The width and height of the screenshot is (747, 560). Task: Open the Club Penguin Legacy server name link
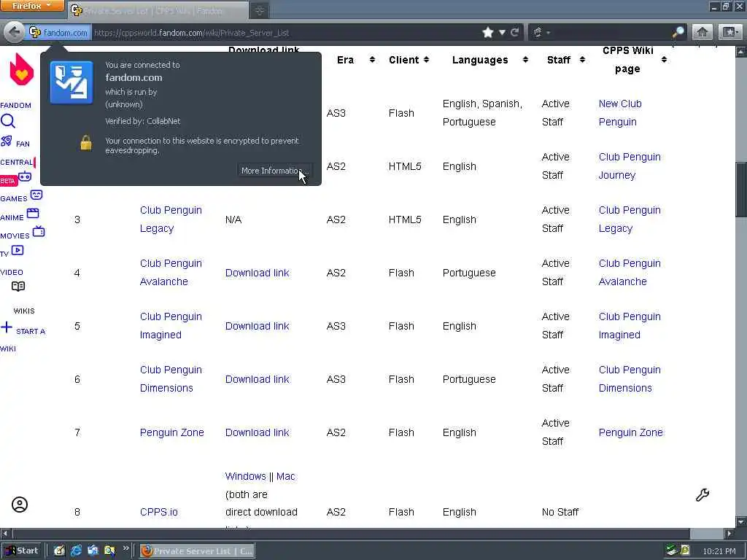171,219
